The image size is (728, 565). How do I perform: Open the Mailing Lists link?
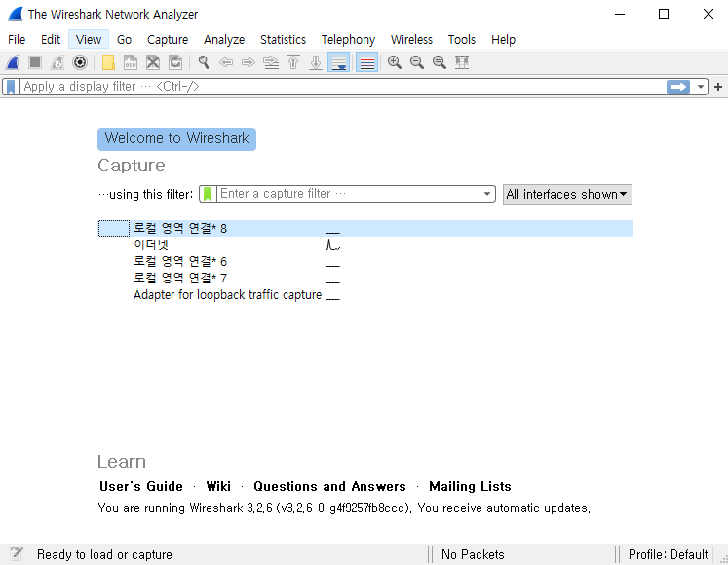[x=470, y=486]
